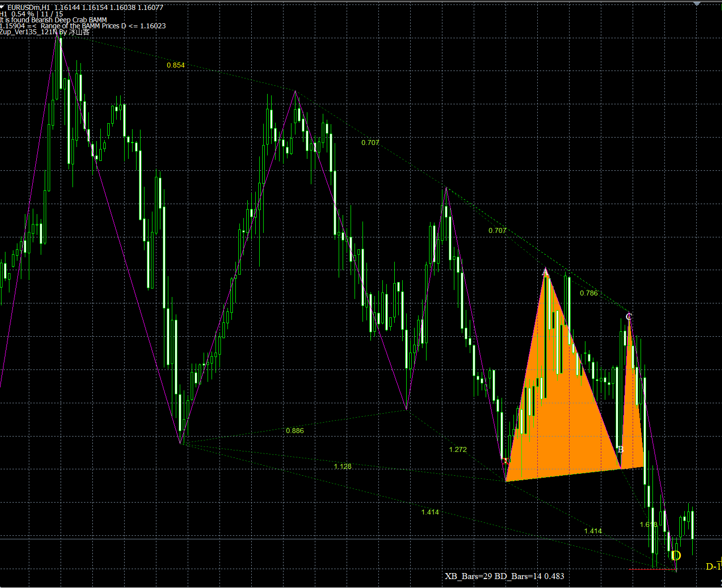This screenshot has width=722, height=588.
Task: Select the C point label on the pattern
Action: click(x=629, y=316)
